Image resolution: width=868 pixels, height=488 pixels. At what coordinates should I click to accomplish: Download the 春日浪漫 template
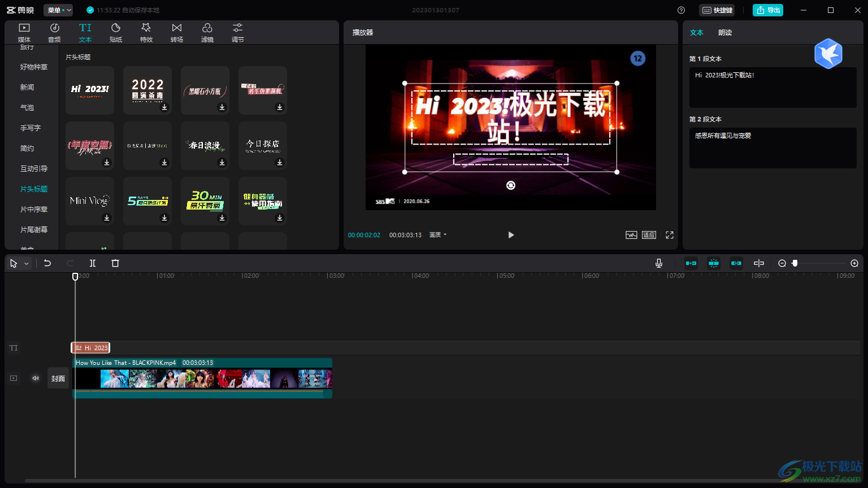[222, 163]
